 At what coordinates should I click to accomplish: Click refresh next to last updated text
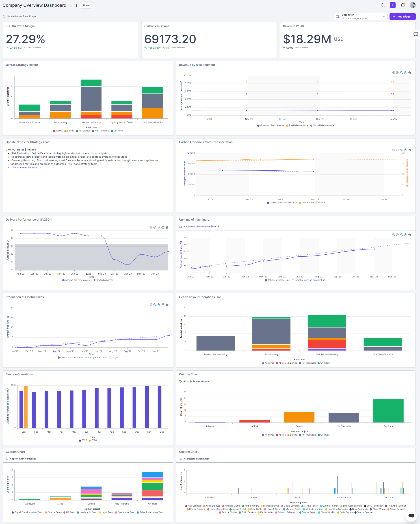coord(4,16)
